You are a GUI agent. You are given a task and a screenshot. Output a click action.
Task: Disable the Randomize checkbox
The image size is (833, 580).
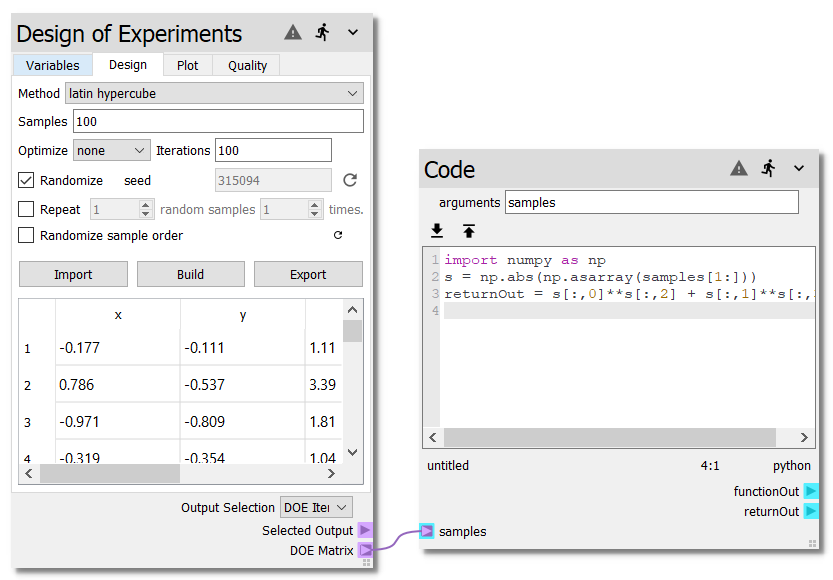click(x=27, y=181)
